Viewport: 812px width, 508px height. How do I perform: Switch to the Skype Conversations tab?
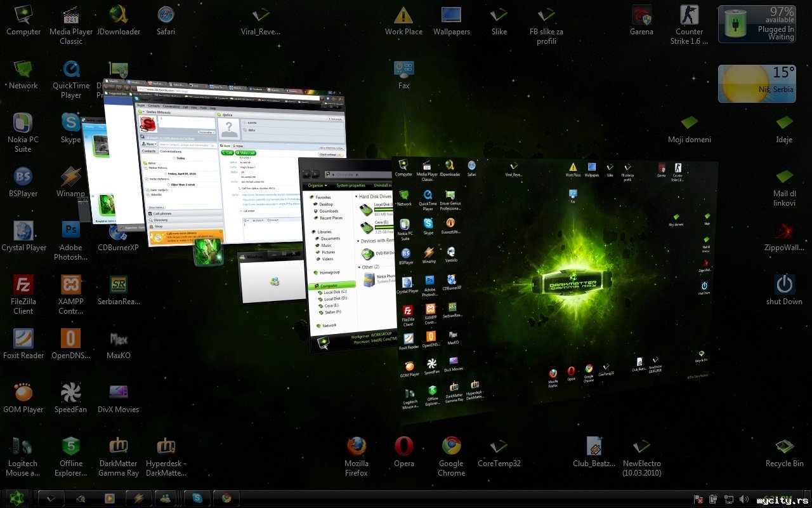point(171,151)
